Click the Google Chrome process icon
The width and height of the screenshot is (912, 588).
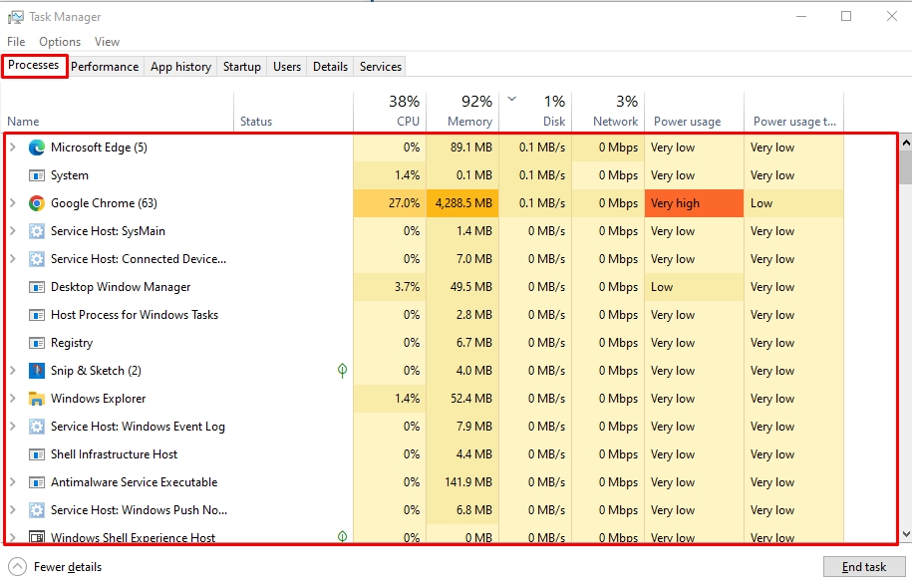pyautogui.click(x=37, y=203)
